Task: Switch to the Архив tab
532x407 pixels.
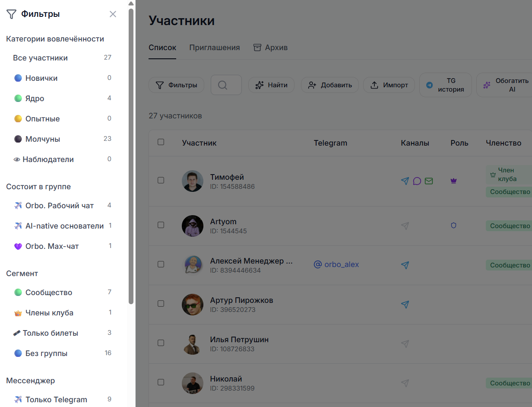Action: 270,48
